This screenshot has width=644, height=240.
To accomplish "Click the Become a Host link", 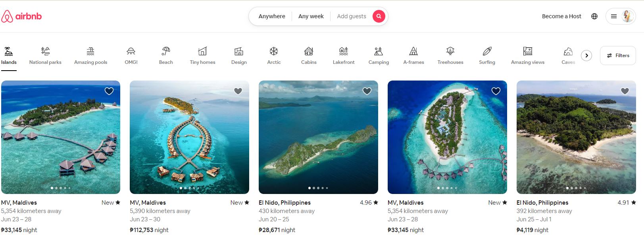I will point(561,16).
